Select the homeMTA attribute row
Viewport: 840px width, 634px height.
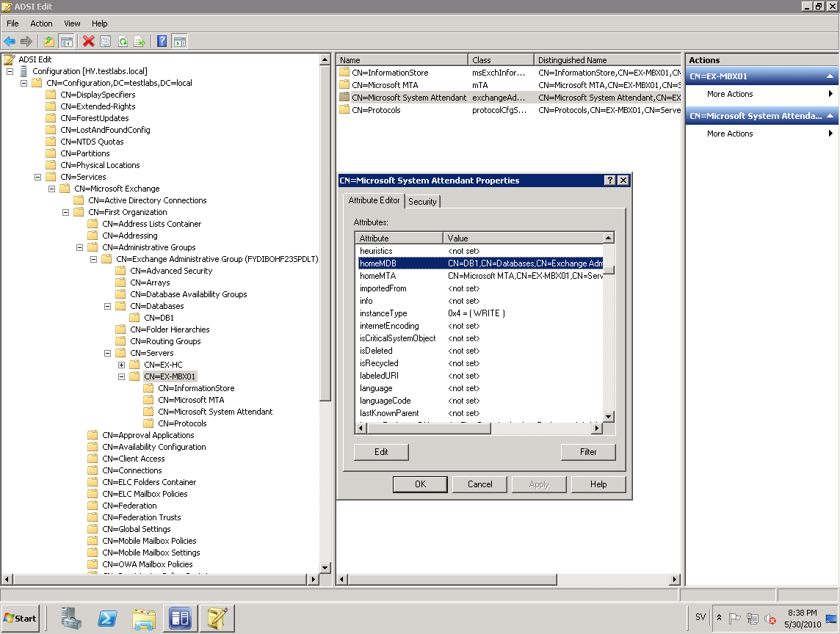pos(480,276)
